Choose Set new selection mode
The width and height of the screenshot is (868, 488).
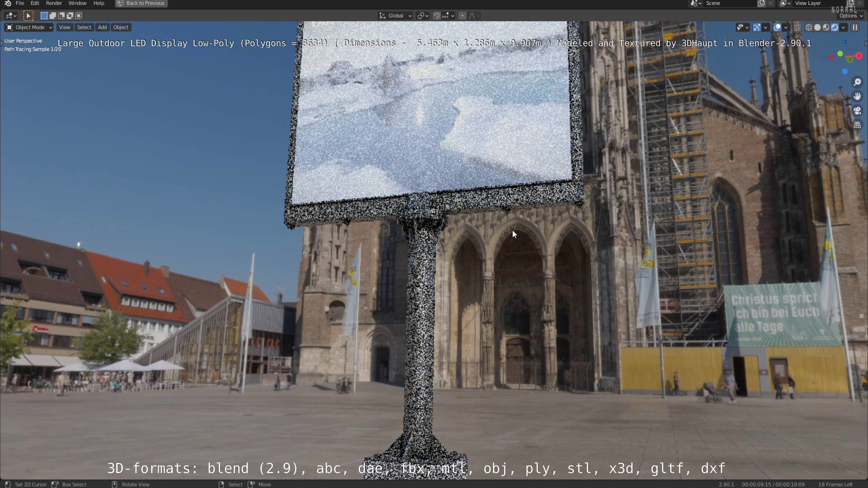[44, 16]
